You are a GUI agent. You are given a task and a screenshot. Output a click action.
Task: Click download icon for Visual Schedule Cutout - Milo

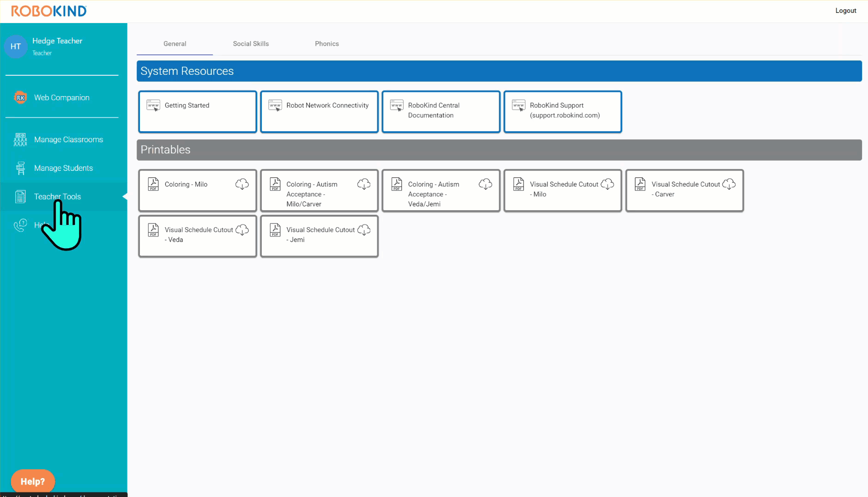[607, 184]
